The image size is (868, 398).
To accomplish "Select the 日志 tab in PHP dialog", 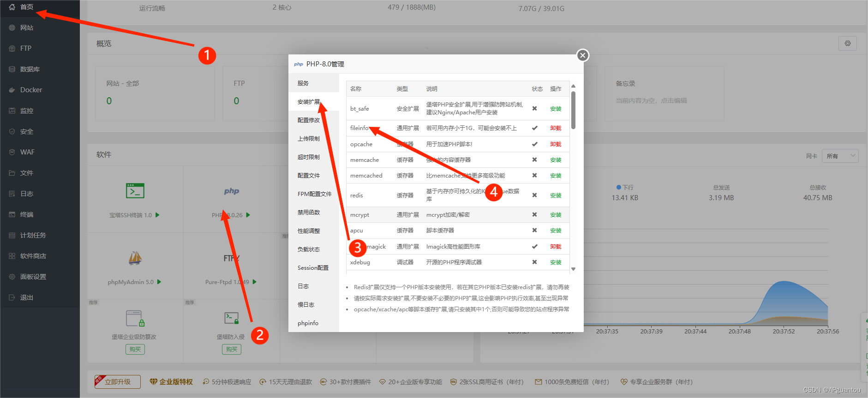I will 314,286.
